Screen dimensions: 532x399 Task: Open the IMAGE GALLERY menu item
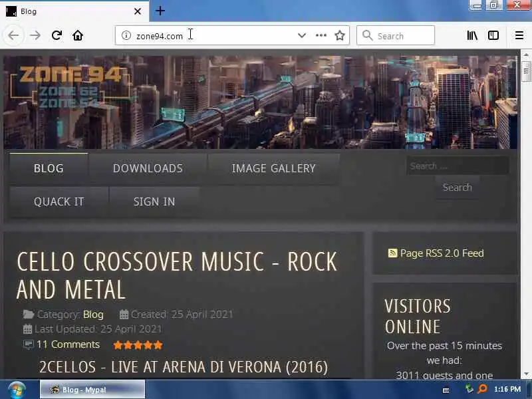[x=273, y=168]
